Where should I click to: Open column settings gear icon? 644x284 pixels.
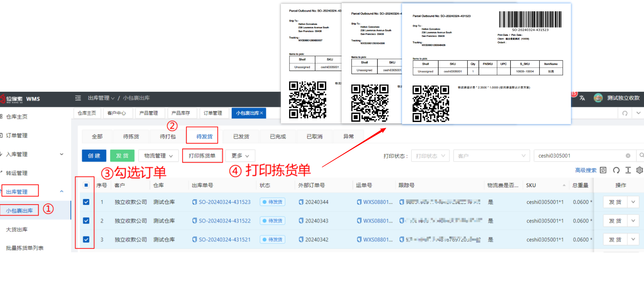coord(640,170)
